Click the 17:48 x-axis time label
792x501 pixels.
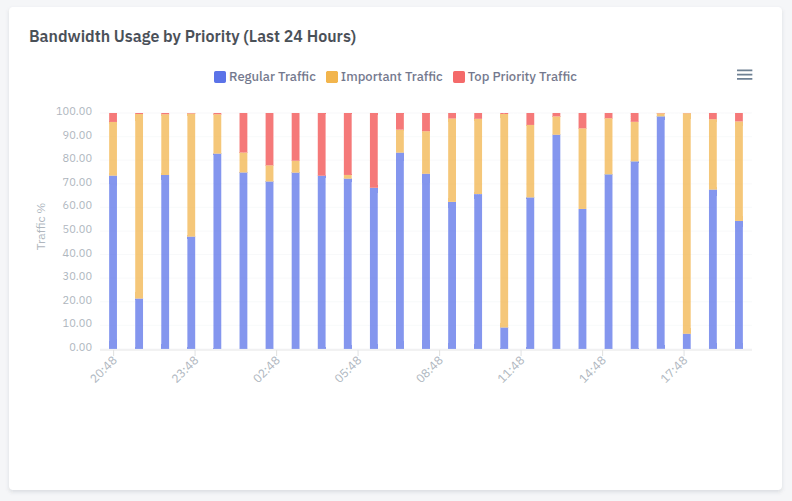[675, 372]
